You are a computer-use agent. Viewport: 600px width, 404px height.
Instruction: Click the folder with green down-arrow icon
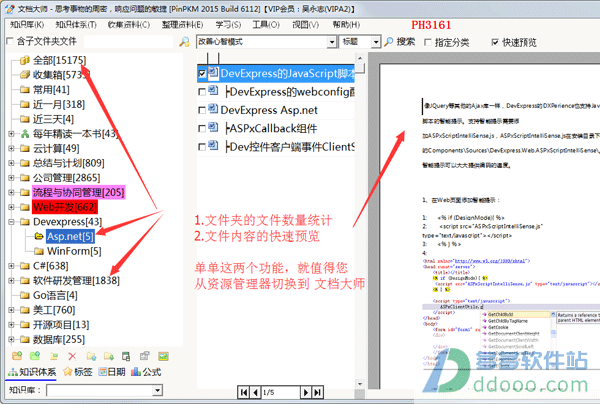pyautogui.click(x=109, y=357)
